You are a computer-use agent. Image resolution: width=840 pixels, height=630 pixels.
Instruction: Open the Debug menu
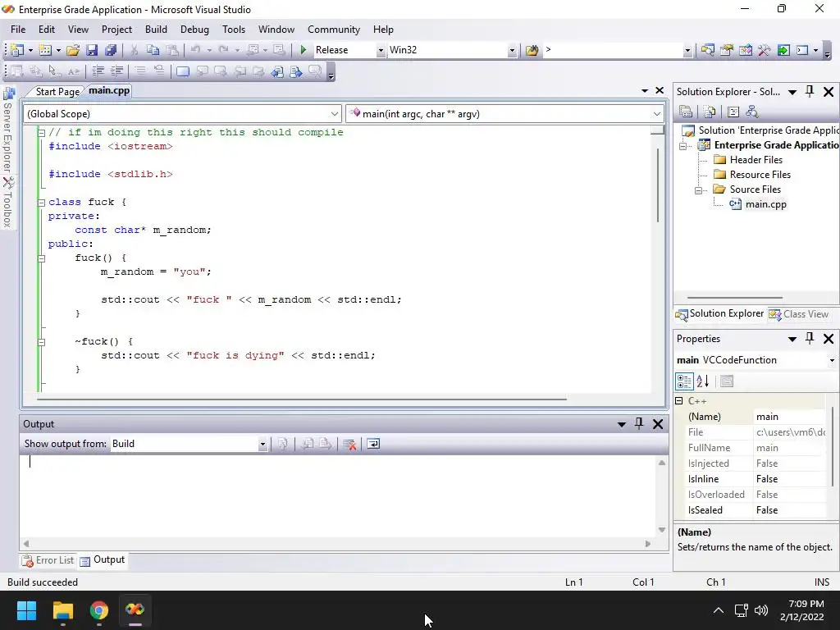(x=194, y=30)
